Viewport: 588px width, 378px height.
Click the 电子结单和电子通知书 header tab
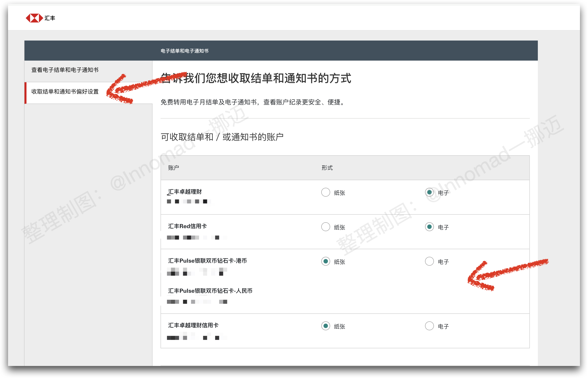click(x=184, y=51)
